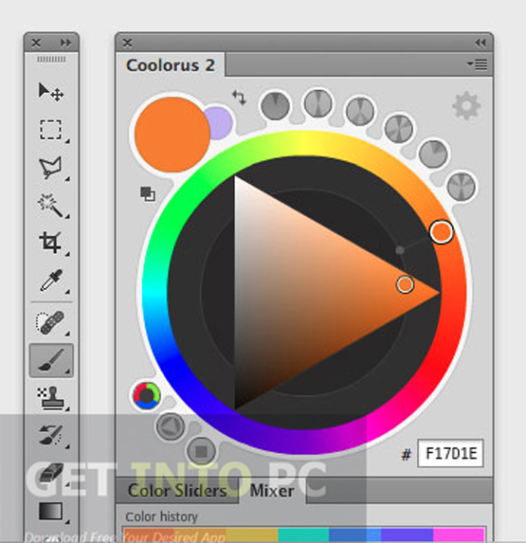Select the Move tool
Image resolution: width=526 pixels, height=543 pixels.
[x=51, y=92]
